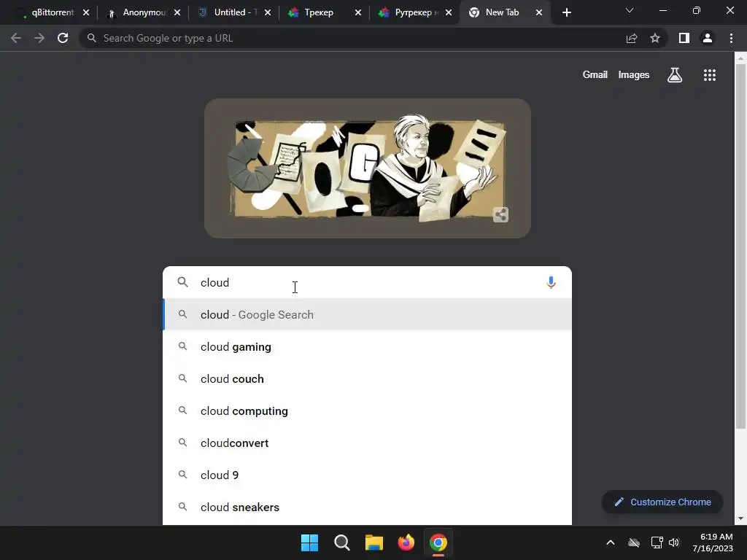Go forward using the forward arrow

[39, 38]
